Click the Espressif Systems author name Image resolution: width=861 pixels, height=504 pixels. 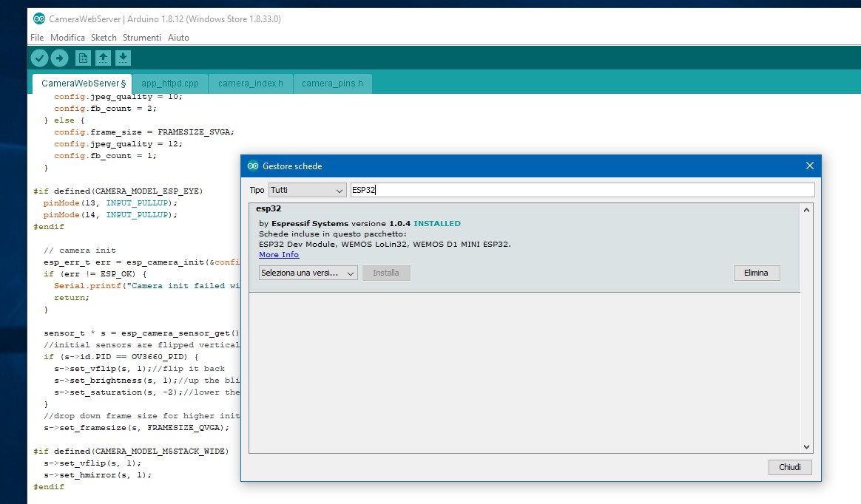(x=310, y=223)
